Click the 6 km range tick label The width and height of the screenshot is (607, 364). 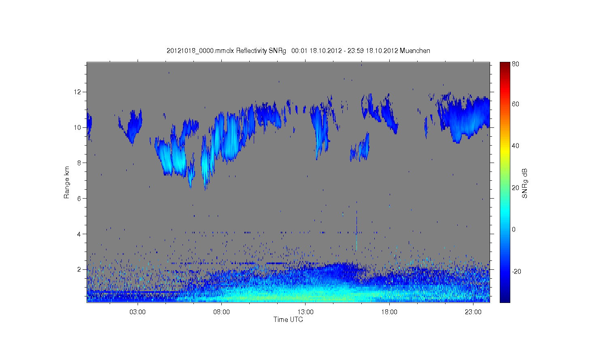point(80,199)
